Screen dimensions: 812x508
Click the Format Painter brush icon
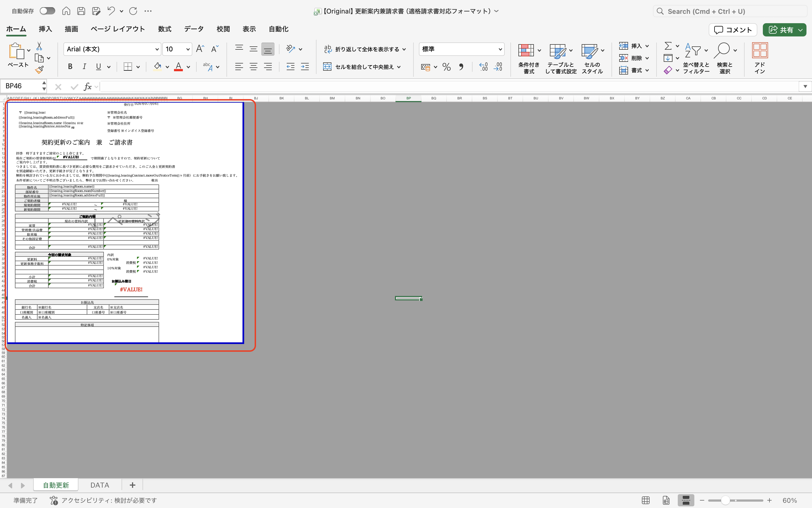point(39,70)
